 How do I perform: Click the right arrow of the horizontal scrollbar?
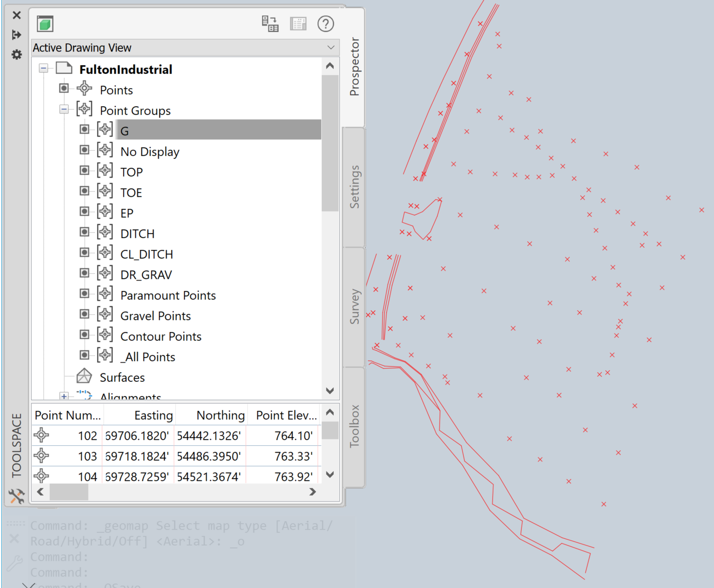pyautogui.click(x=313, y=492)
